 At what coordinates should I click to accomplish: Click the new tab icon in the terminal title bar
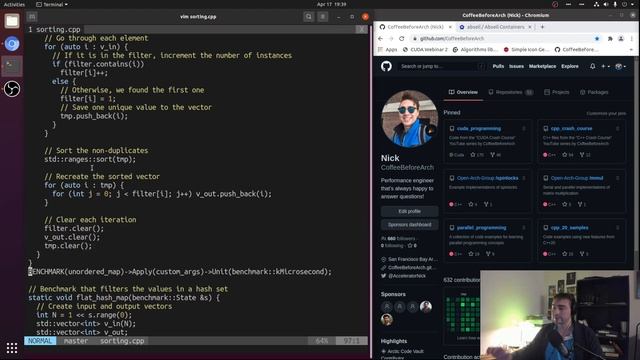click(x=32, y=17)
